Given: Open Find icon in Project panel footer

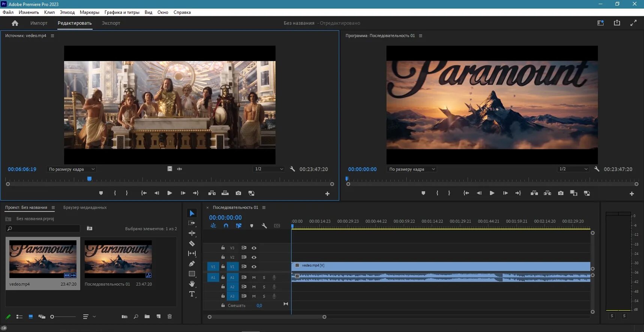Looking at the screenshot, I should tap(136, 317).
